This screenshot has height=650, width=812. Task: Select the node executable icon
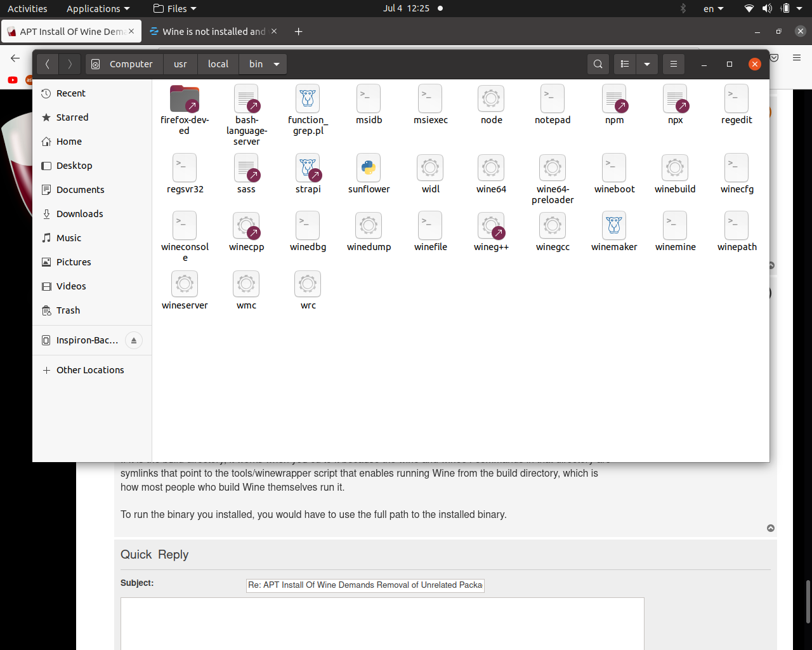pos(491,99)
